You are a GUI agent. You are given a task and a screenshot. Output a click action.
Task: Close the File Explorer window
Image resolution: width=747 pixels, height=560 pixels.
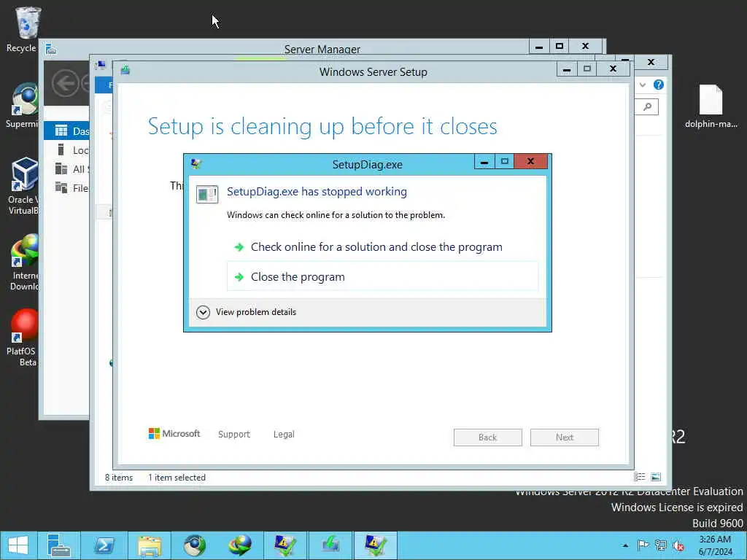pyautogui.click(x=651, y=62)
